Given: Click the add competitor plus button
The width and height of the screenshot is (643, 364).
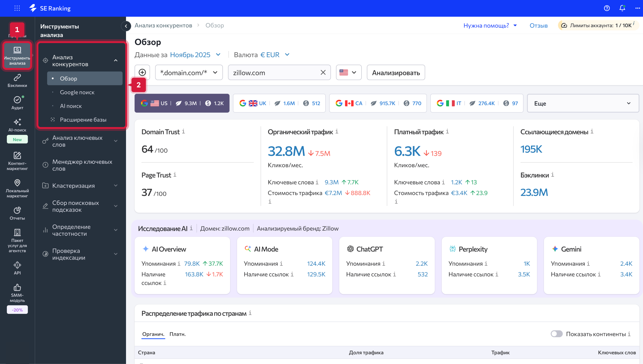Looking at the screenshot, I should point(142,72).
